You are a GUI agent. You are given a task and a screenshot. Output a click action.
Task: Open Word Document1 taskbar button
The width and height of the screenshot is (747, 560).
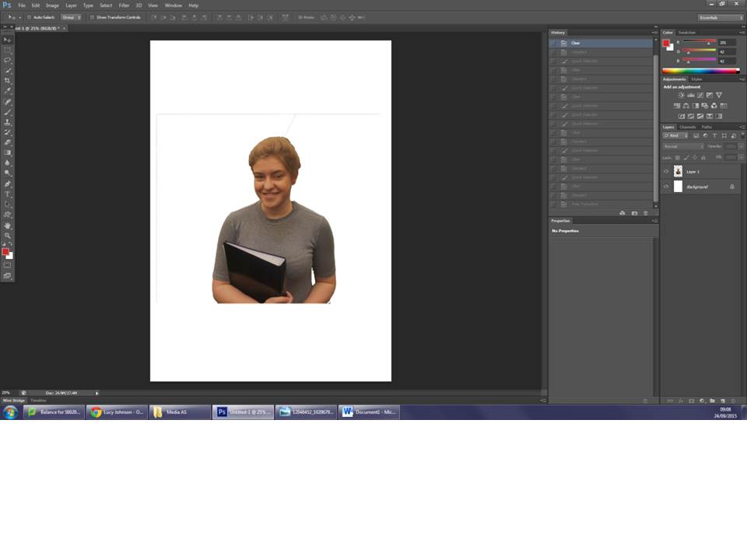click(369, 412)
